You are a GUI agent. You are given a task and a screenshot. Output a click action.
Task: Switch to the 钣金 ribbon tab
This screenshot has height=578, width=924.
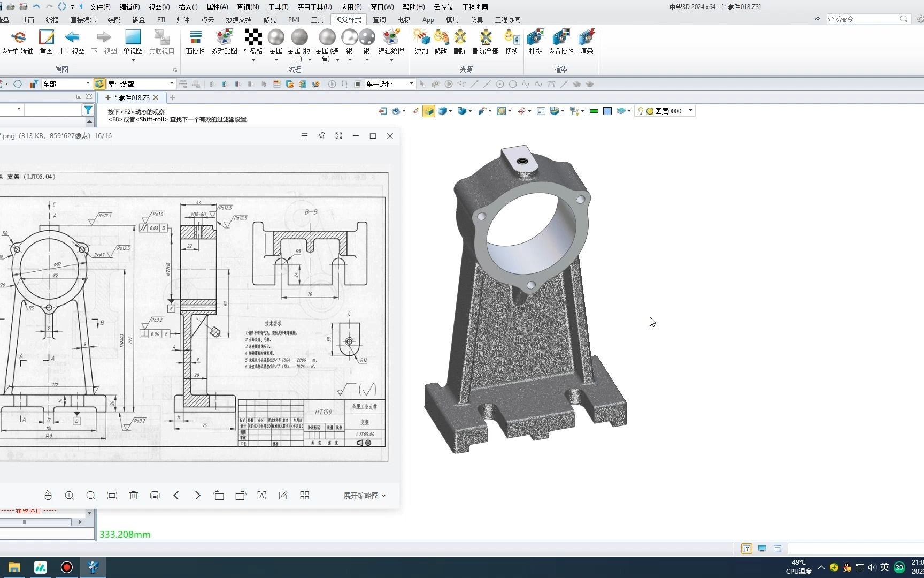tap(138, 20)
